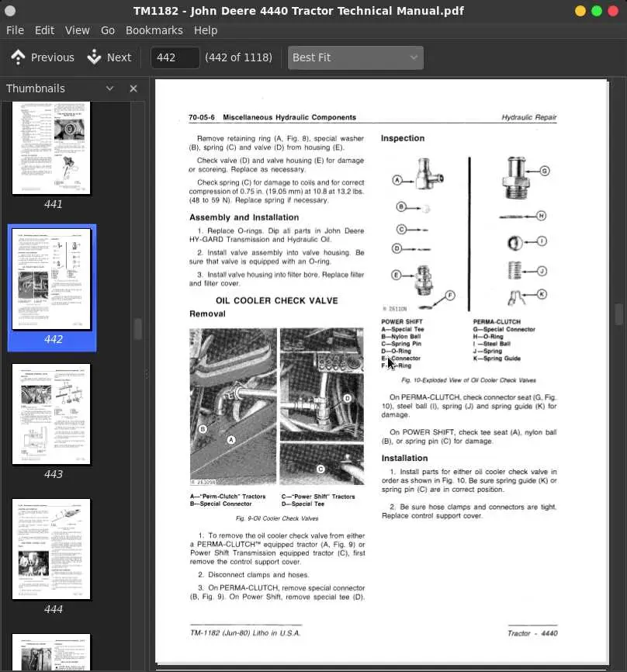This screenshot has width=627, height=672.
Task: Click the 'Inspection' heading in the right column
Action: click(x=403, y=138)
